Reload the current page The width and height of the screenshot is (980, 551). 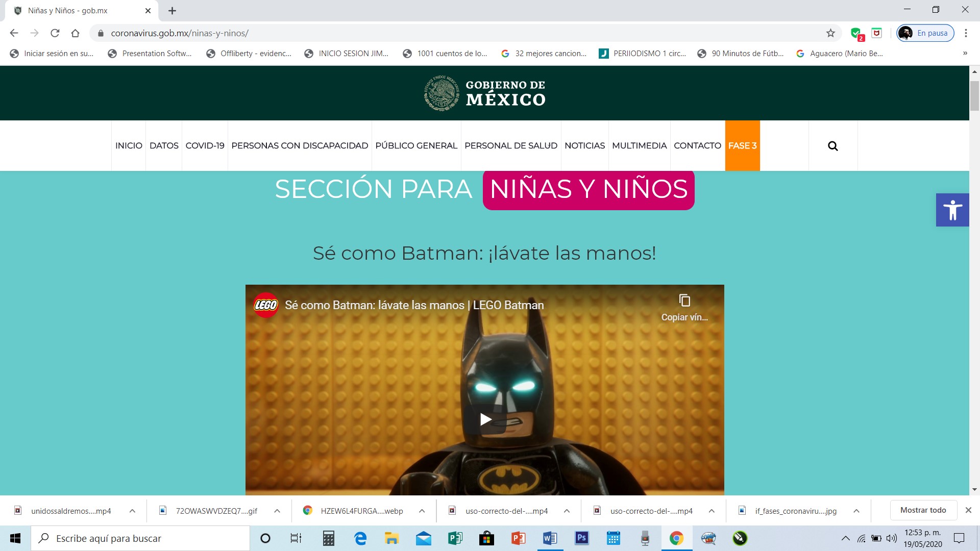coord(55,33)
